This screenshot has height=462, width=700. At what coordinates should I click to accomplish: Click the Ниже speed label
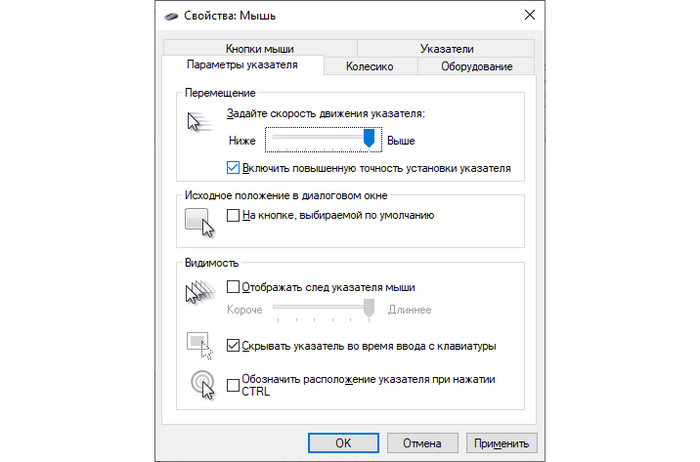(x=242, y=141)
